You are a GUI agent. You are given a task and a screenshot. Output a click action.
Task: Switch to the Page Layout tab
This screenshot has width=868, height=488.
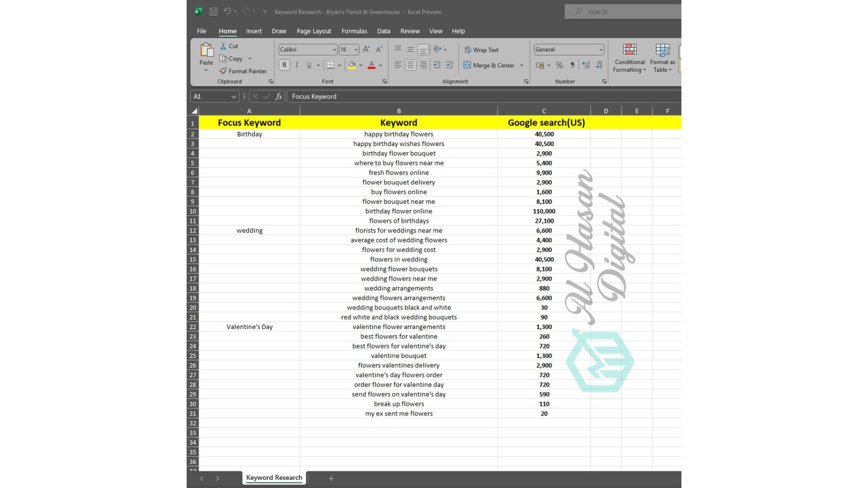pos(314,31)
